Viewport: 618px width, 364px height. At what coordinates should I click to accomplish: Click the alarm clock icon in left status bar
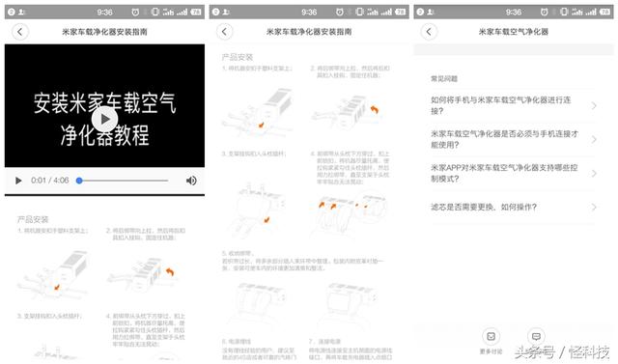click(135, 13)
